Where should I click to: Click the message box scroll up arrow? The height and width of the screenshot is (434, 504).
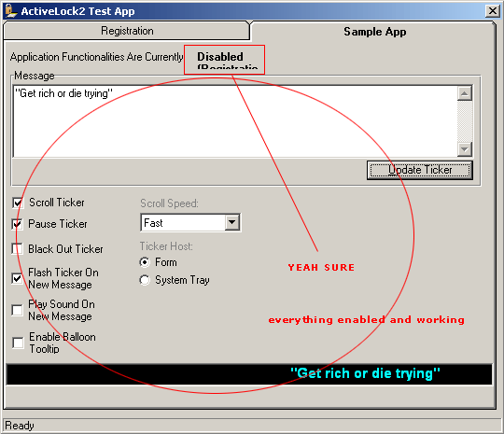coord(465,93)
